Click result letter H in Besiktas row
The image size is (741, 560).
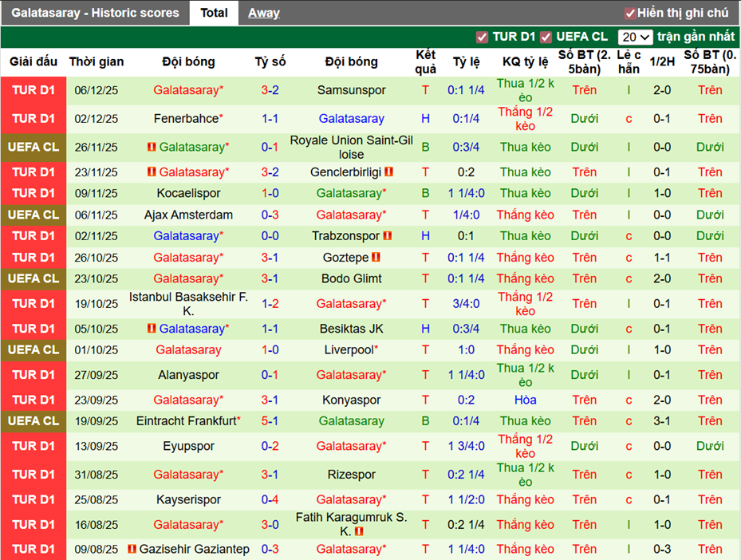coord(425,329)
